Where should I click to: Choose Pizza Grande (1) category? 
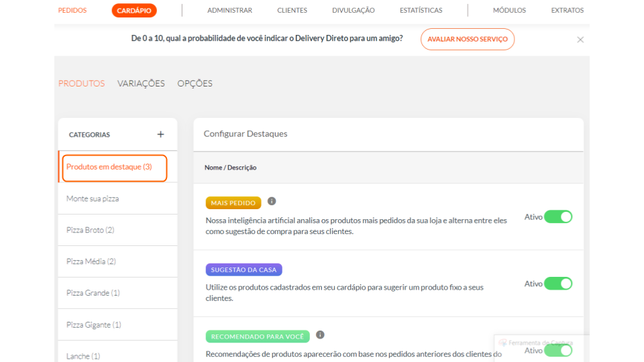coord(118,293)
